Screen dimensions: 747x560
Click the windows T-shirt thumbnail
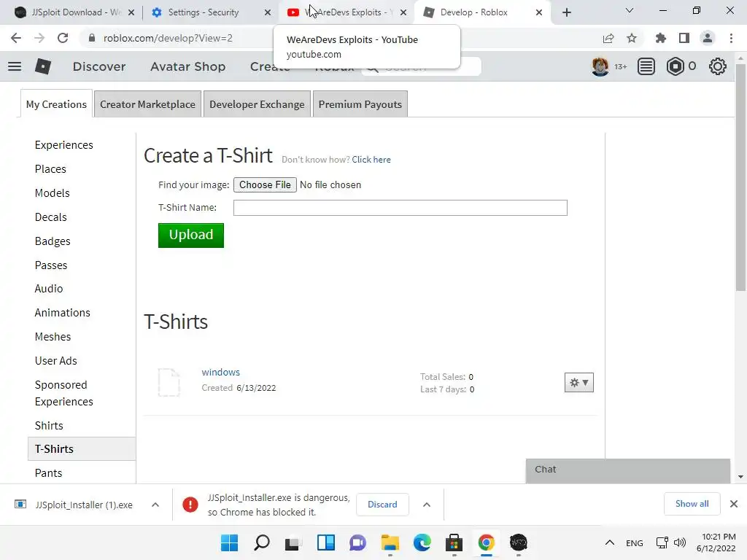coord(169,382)
